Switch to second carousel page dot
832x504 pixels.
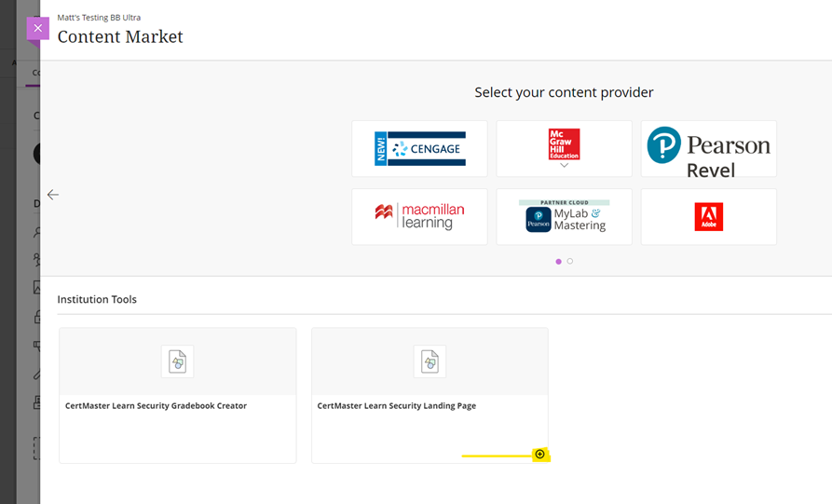point(570,261)
